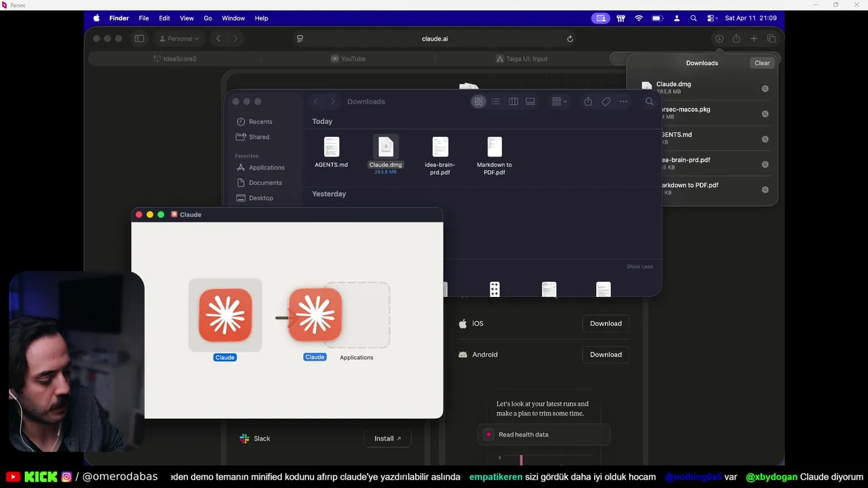The width and height of the screenshot is (868, 488).
Task: Open Help menu
Action: [262, 18]
